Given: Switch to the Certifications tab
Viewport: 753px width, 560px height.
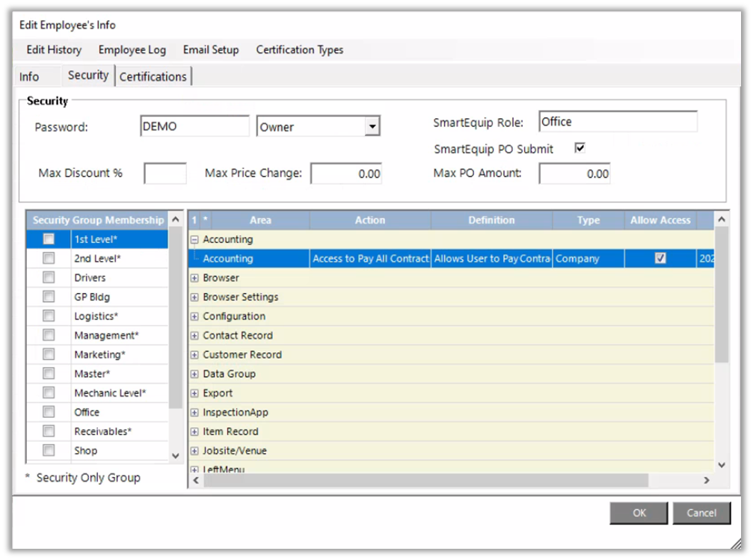Looking at the screenshot, I should [x=153, y=76].
